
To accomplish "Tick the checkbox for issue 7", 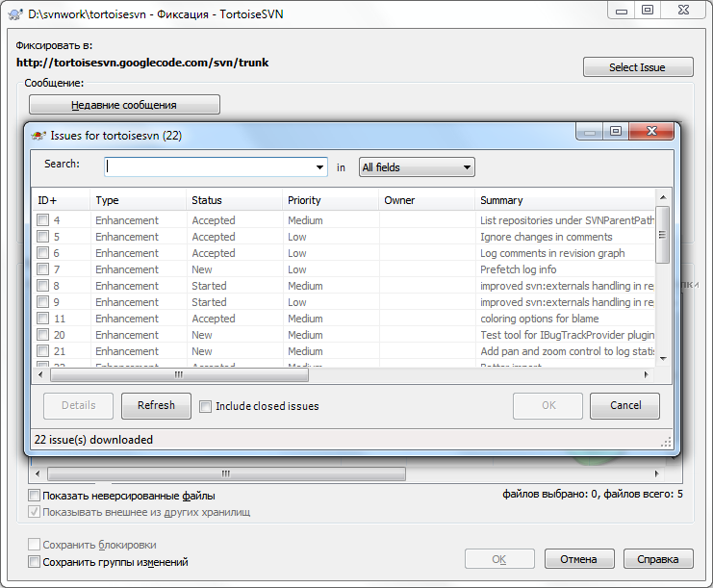I will 42,269.
